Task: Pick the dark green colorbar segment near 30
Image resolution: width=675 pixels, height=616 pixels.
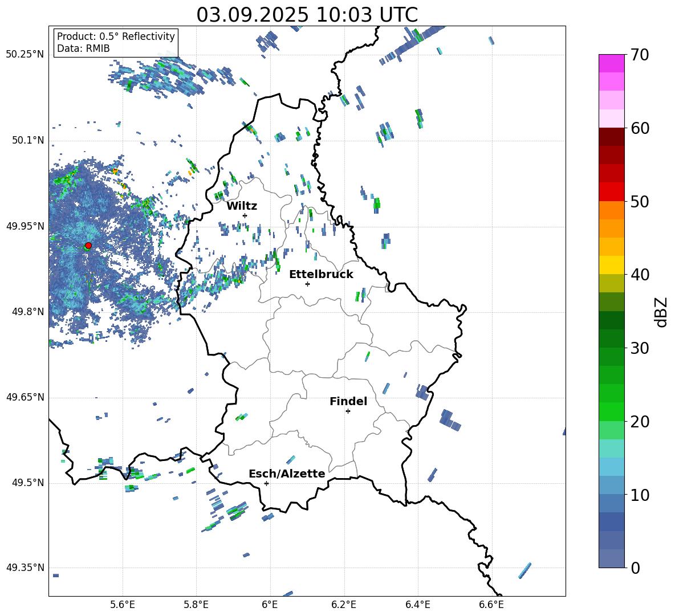Action: (611, 338)
